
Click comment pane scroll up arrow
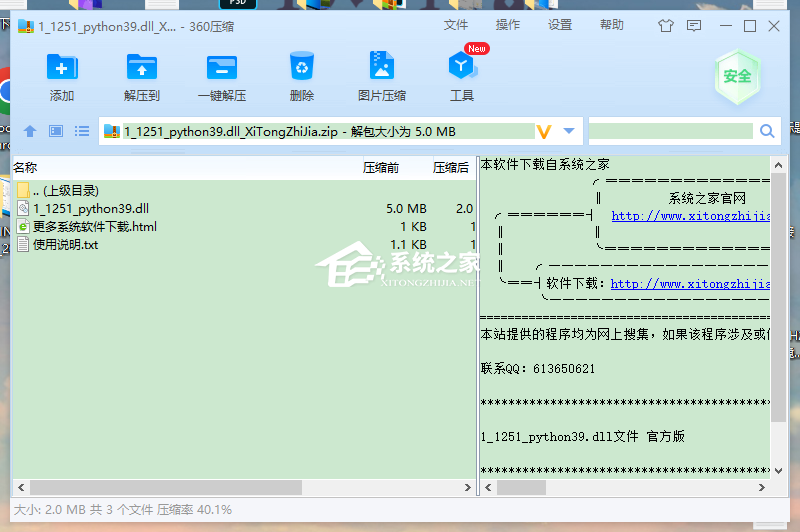778,165
